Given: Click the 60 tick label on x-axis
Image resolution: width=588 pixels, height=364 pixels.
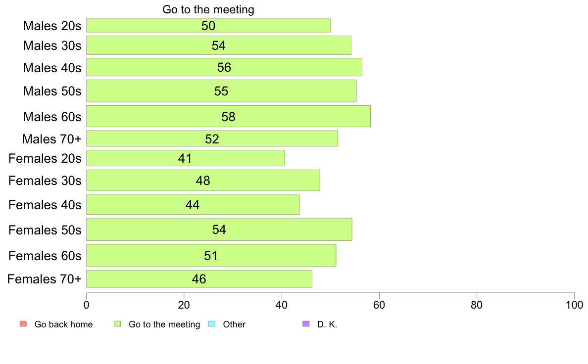Looking at the screenshot, I should tap(379, 305).
